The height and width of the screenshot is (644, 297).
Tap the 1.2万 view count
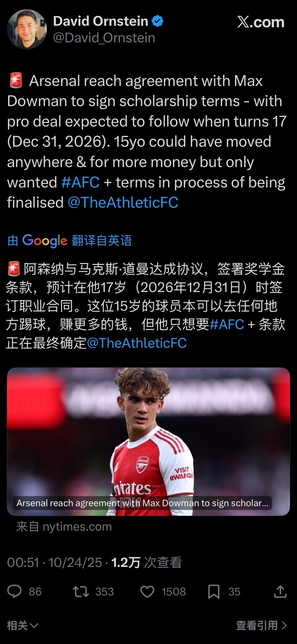[125, 562]
